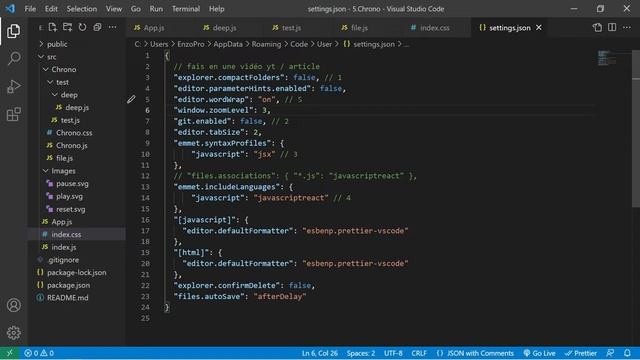Open notifications bell in status bar
Screen dimensions: 640x360
pos(627,353)
